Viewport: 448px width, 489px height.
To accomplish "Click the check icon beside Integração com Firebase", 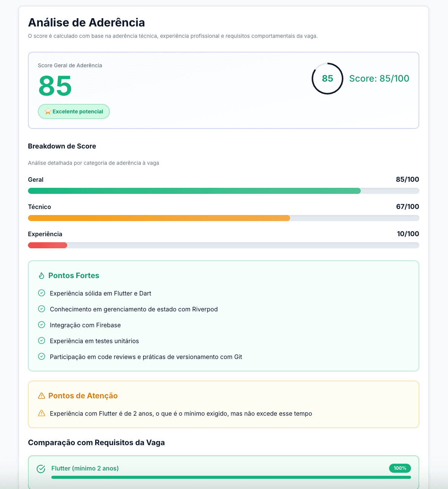I will point(42,325).
